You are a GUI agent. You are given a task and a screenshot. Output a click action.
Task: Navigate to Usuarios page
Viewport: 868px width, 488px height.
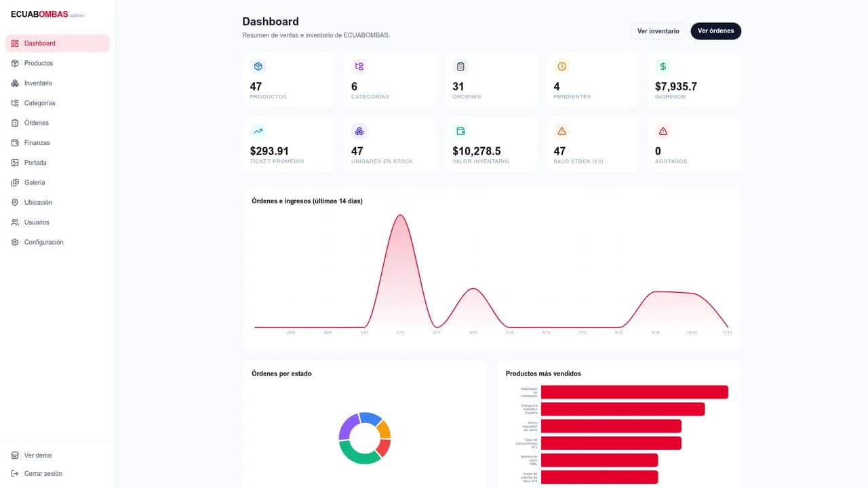click(58, 222)
